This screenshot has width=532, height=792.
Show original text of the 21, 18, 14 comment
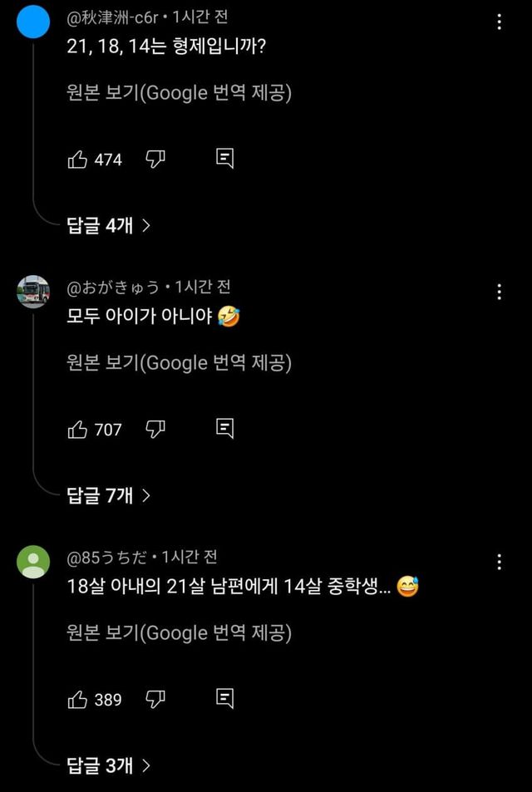[x=178, y=92]
